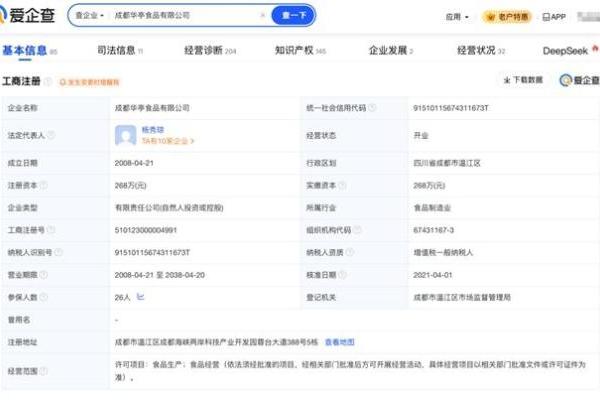Viewport: 600px width, 400px height.
Task: Open the DeepSeek tab
Action: 570,51
